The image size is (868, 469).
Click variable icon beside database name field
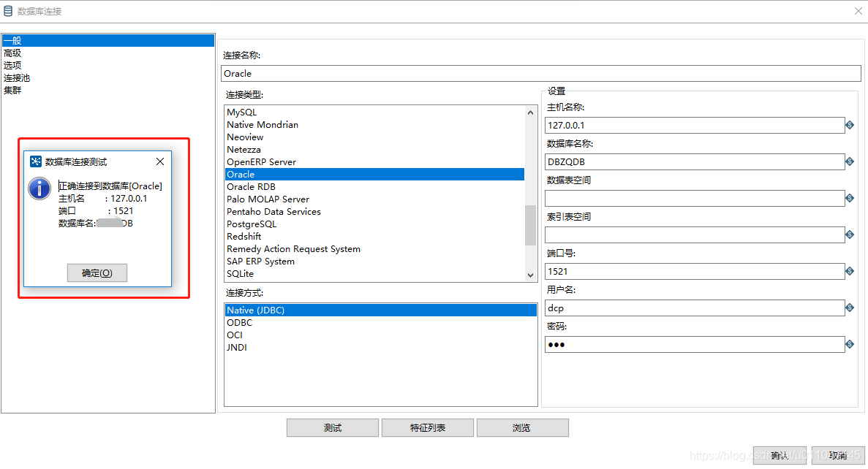(x=850, y=161)
